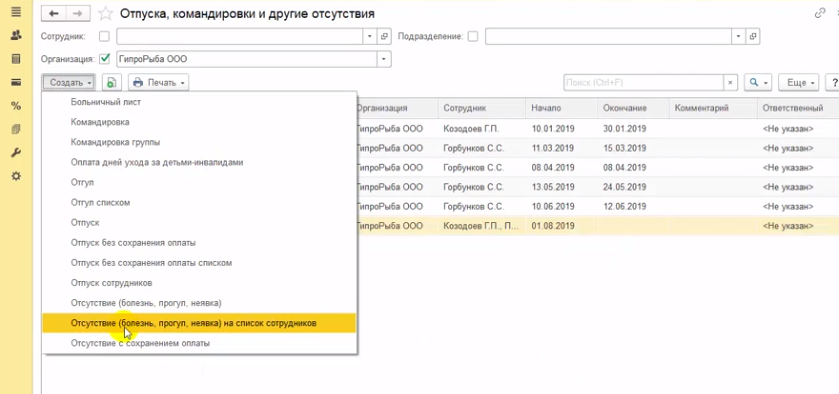
Task: Open the percent taxes section icon
Action: click(x=16, y=106)
